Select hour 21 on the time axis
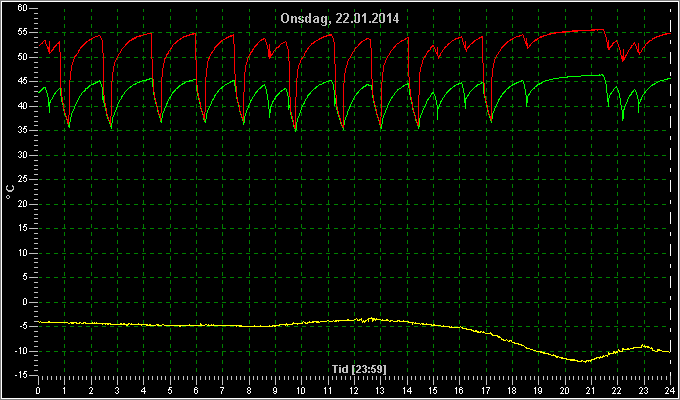680x400 pixels. pyautogui.click(x=591, y=390)
